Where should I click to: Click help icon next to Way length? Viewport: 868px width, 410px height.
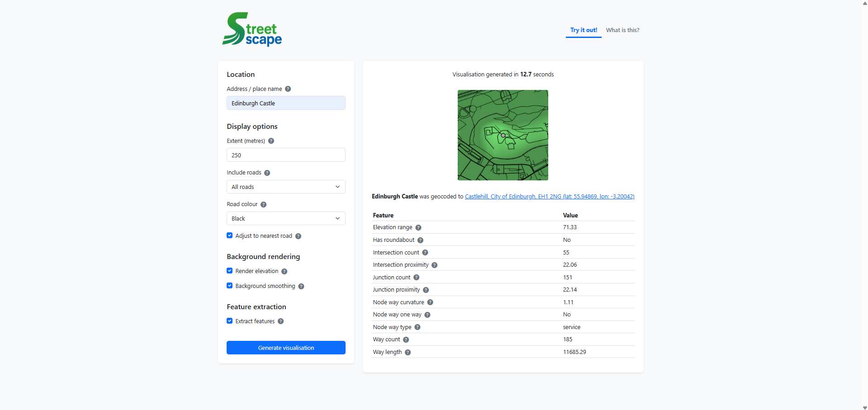pos(408,352)
